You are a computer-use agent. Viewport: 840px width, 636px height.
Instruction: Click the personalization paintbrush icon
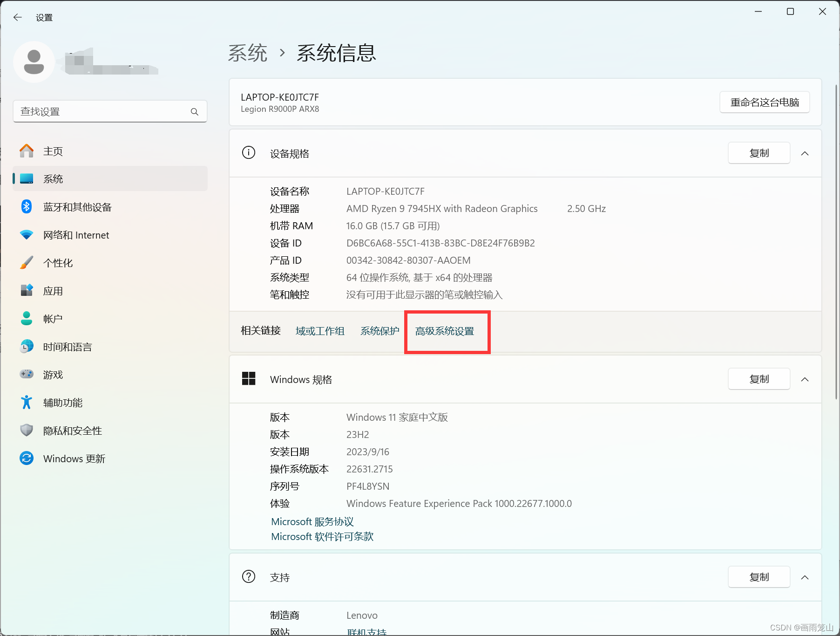(27, 263)
